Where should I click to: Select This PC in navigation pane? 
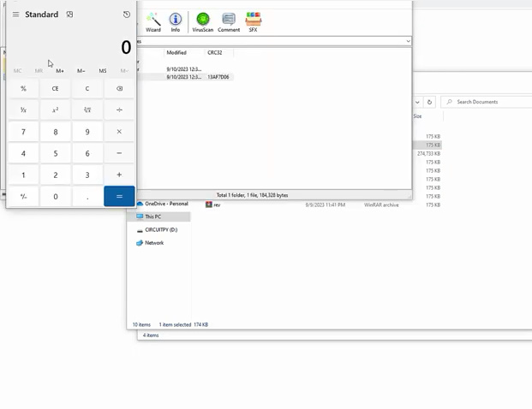point(152,216)
